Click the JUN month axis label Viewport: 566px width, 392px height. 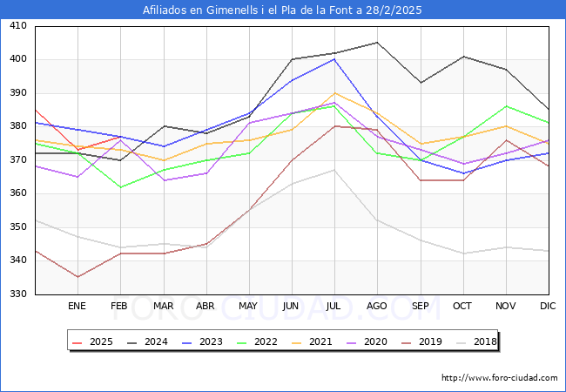[291, 306]
